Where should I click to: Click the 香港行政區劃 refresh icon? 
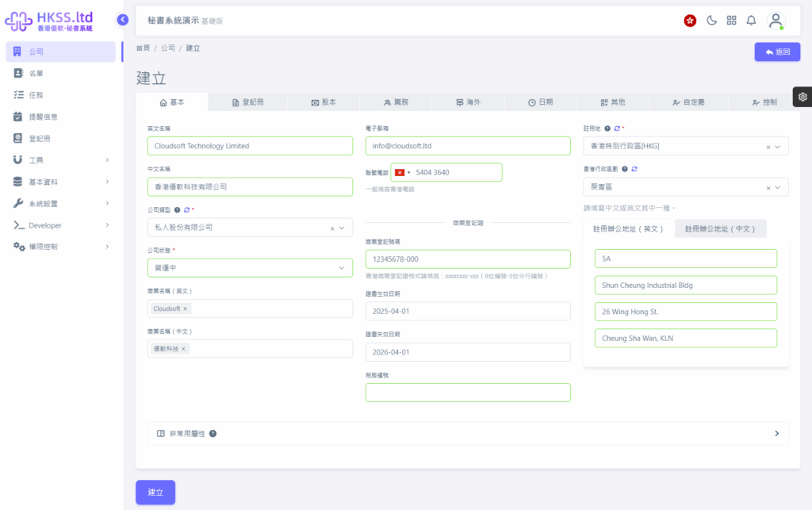pos(634,169)
